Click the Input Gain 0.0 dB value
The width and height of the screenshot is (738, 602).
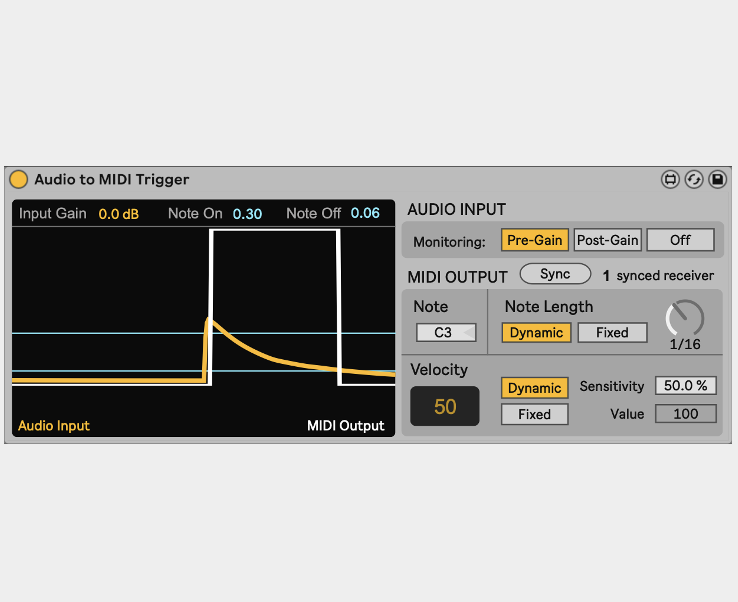[x=118, y=214]
